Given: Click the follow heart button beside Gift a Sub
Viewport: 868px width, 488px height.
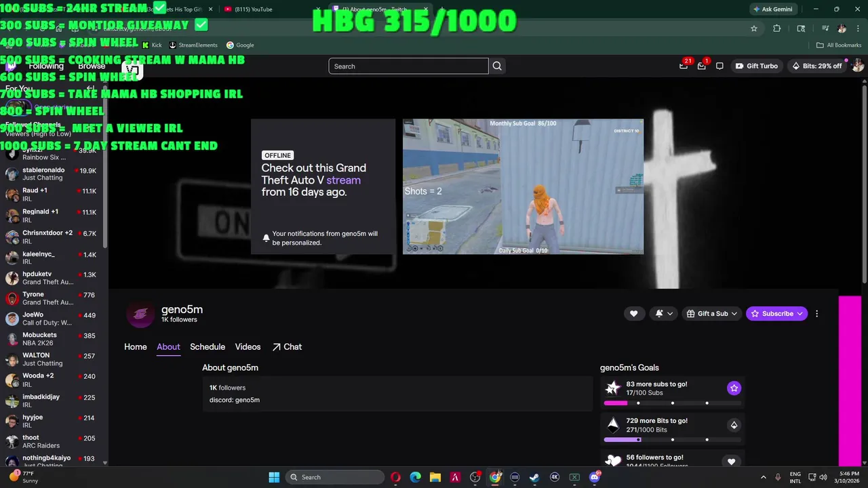Looking at the screenshot, I should tap(633, 314).
